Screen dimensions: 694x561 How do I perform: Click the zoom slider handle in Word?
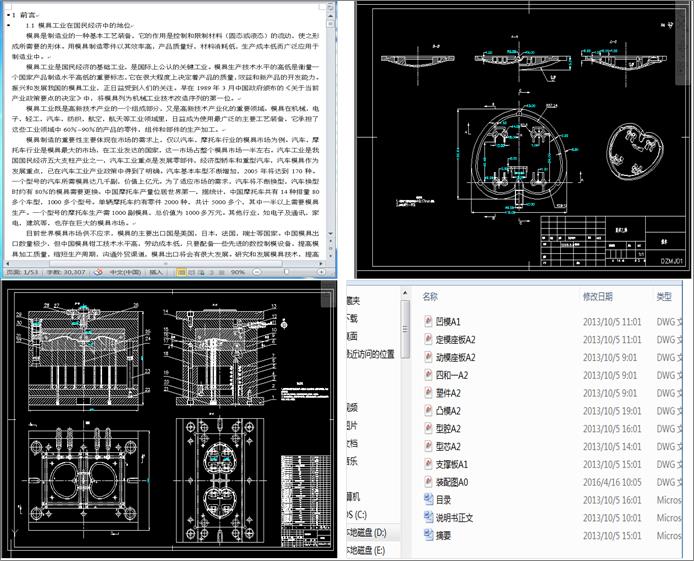[286, 272]
